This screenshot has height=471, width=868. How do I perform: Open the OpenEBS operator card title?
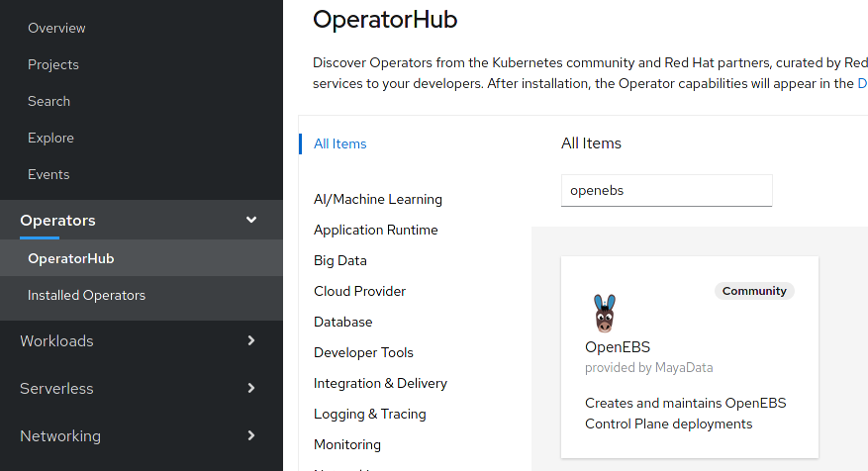[x=618, y=347]
